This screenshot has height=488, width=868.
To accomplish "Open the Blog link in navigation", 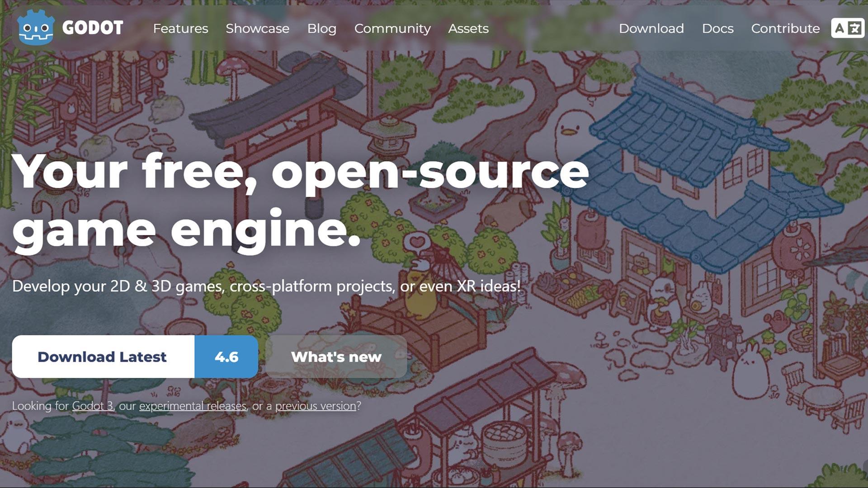I will (321, 28).
